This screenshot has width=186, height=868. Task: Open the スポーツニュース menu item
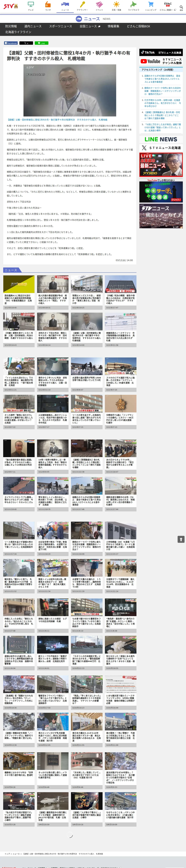click(x=60, y=26)
